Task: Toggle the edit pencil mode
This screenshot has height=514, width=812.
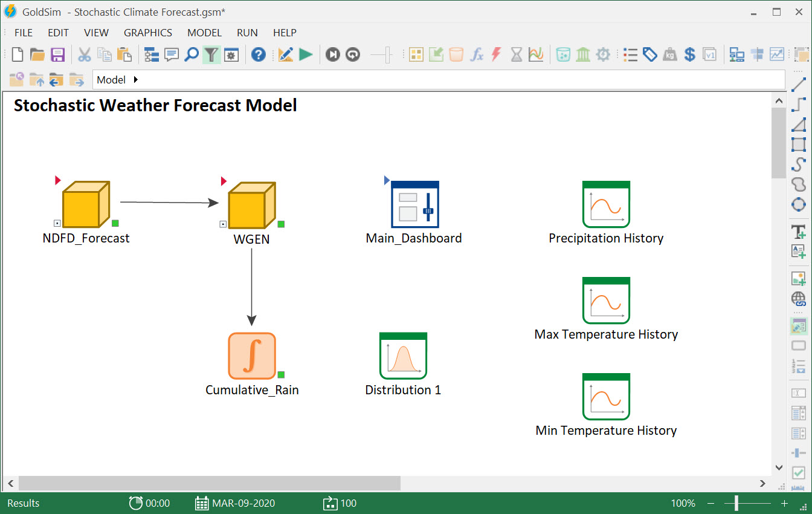Action: (285, 54)
